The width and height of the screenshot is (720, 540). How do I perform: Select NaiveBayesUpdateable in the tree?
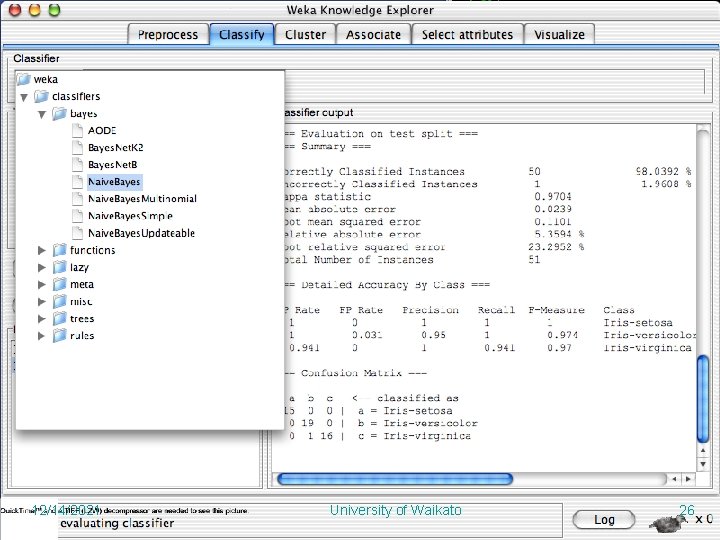(141, 233)
